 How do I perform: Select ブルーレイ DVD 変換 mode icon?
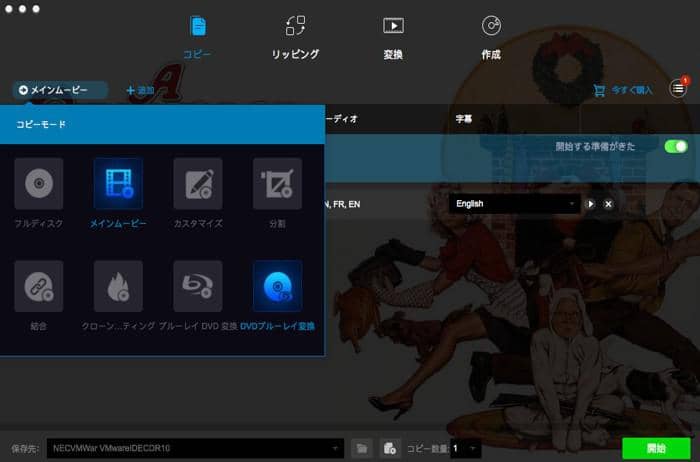[198, 286]
